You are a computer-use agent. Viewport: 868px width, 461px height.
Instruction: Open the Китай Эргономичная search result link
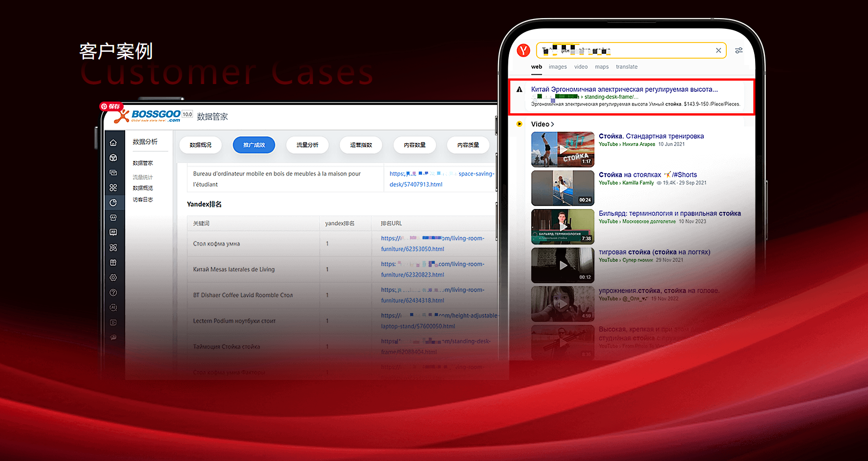point(624,89)
